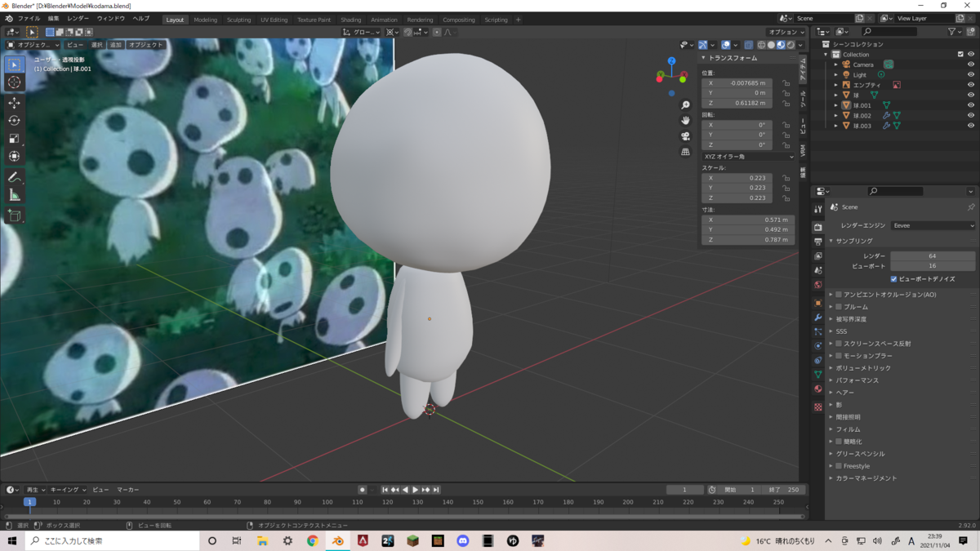This screenshot has height=551, width=980.
Task: Switch to the Shading workspace tab
Action: click(x=351, y=20)
